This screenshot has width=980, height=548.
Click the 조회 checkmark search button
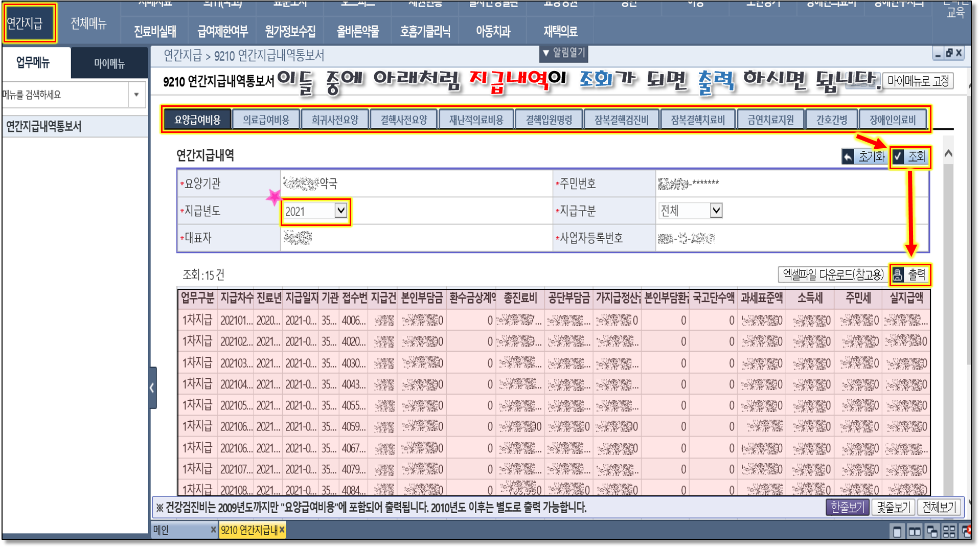click(909, 156)
